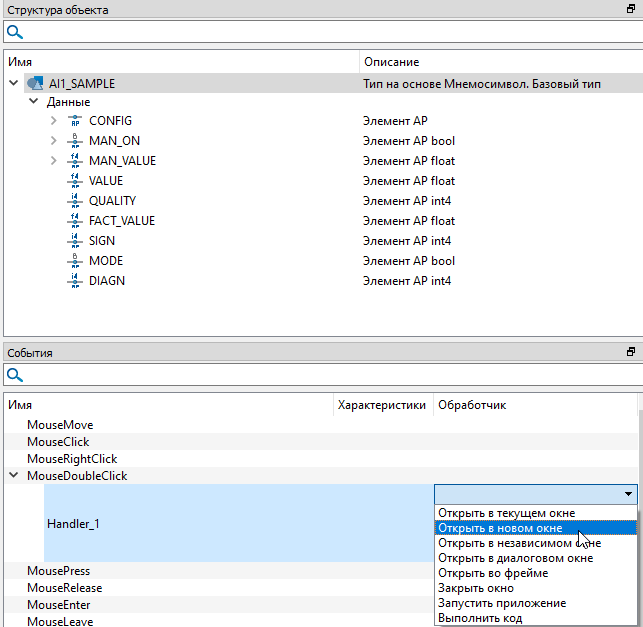The height and width of the screenshot is (627, 643).
Task: Select Открыть в новом окне option
Action: [500, 528]
